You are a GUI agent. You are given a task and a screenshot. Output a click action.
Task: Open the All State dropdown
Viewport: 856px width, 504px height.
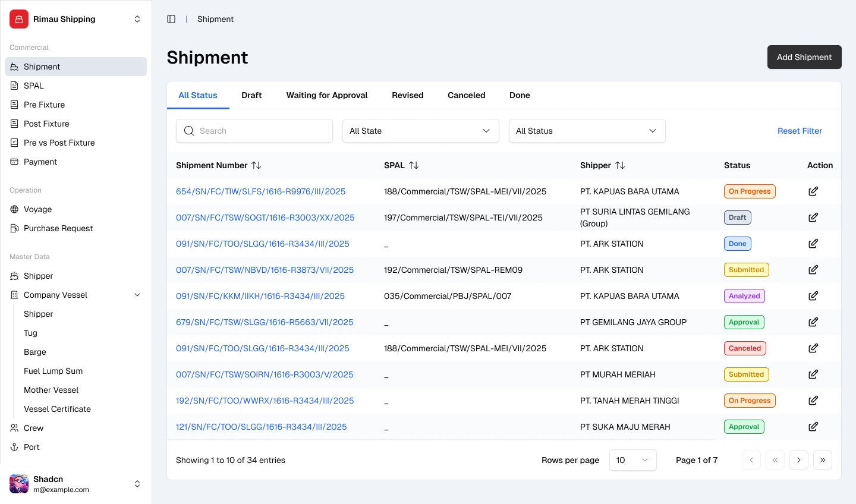[420, 131]
